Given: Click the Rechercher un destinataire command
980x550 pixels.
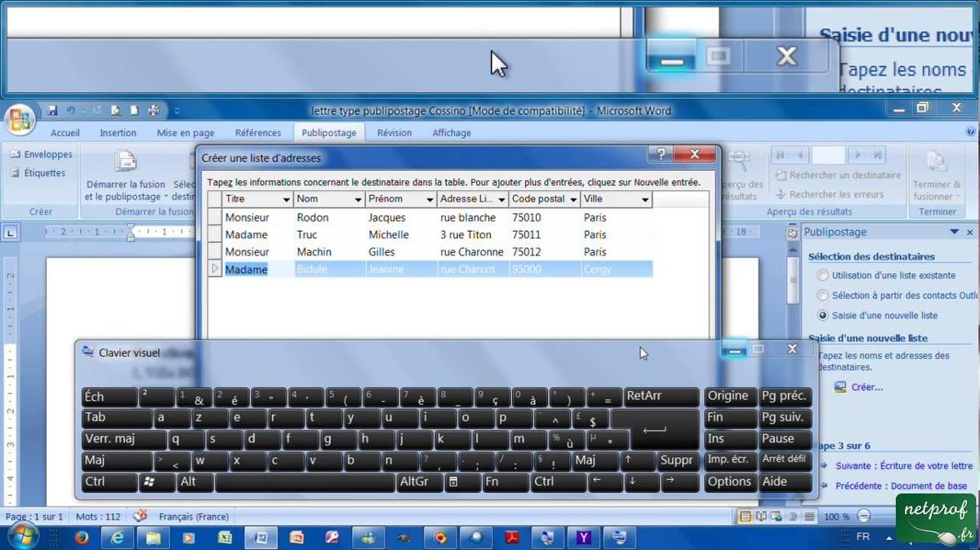Looking at the screenshot, I should click(x=837, y=175).
